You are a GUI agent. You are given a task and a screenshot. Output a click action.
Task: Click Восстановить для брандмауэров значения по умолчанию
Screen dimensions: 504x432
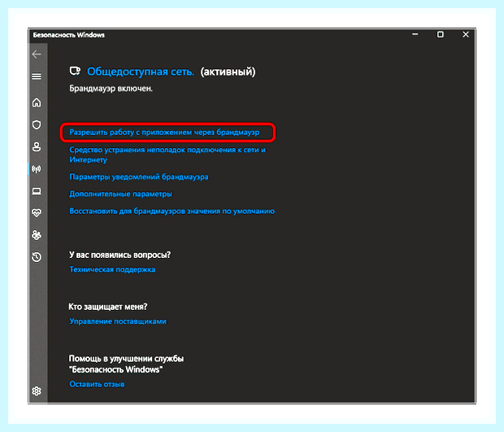tap(172, 212)
